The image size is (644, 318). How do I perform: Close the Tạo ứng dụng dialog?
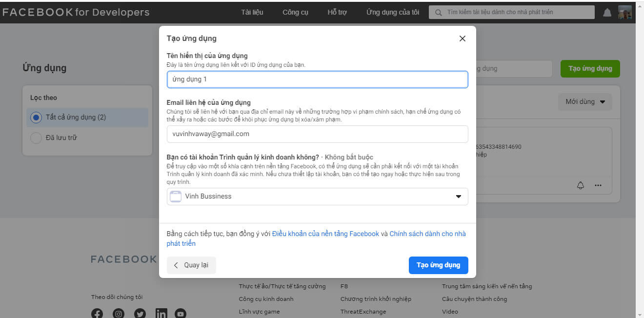coord(463,39)
